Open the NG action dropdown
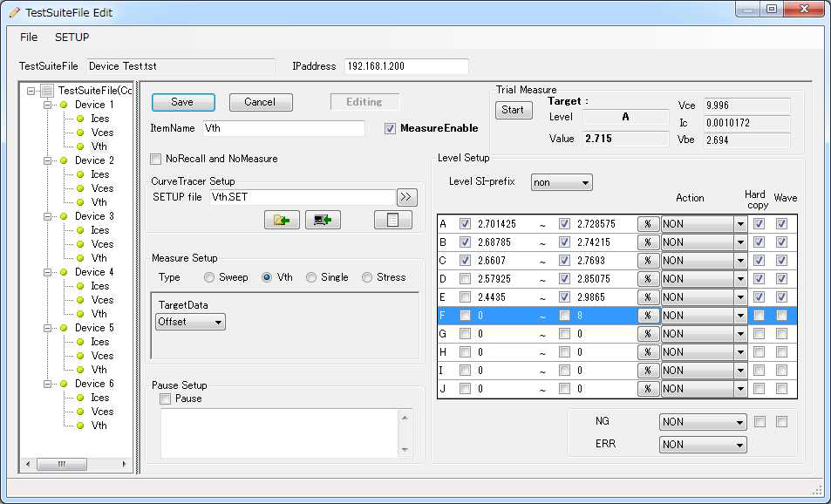The width and height of the screenshot is (831, 504). click(703, 422)
